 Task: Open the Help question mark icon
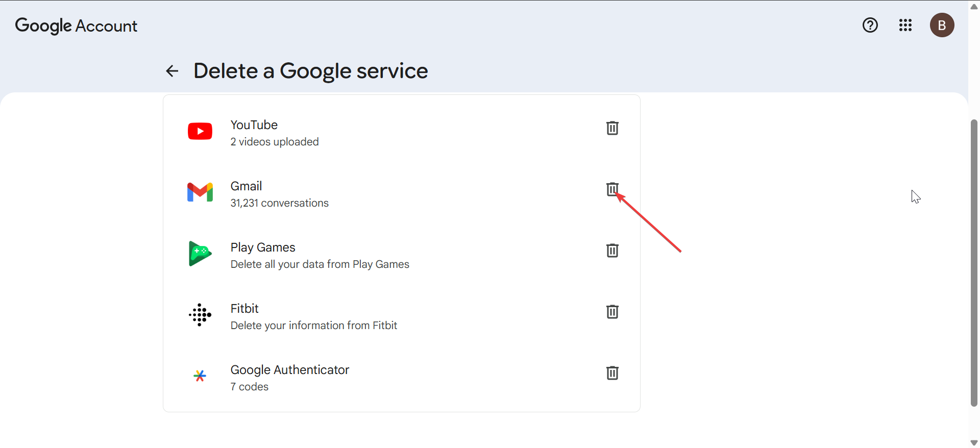(870, 25)
